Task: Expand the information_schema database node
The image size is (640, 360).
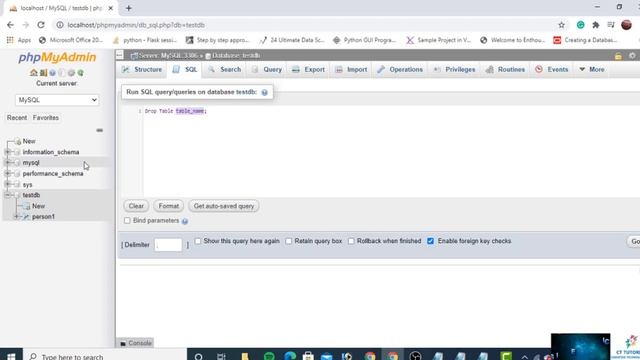Action: click(7, 152)
